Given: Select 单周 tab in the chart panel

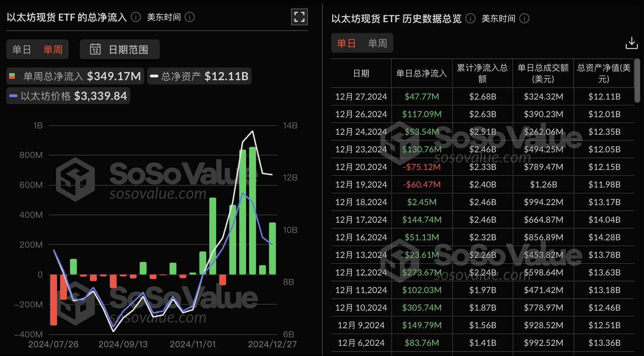Looking at the screenshot, I should 53,49.
